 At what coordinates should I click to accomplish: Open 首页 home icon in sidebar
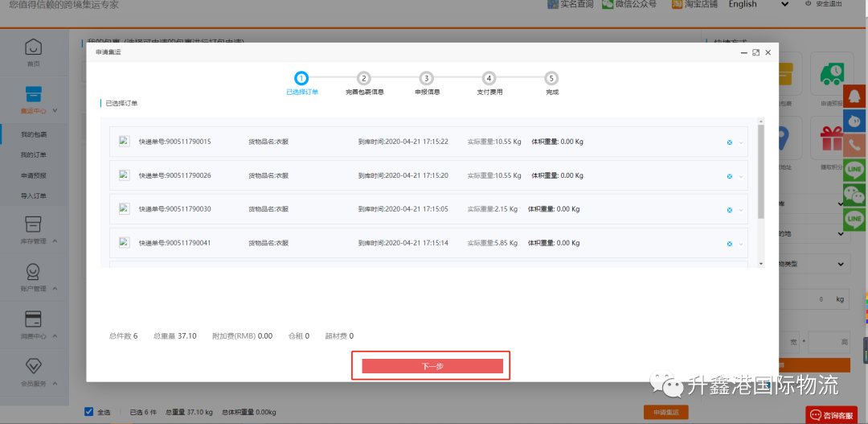34,47
